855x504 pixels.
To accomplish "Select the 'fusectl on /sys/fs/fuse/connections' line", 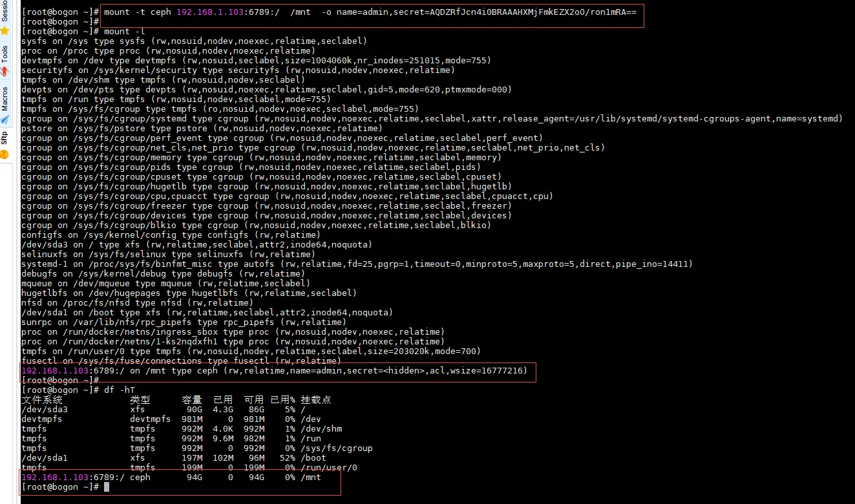I will point(181,361).
